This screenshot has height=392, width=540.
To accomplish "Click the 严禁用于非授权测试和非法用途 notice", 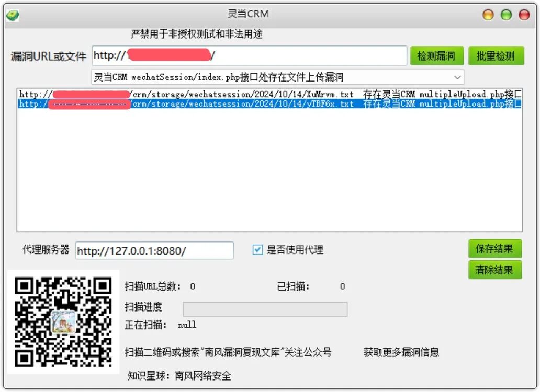I will tap(197, 34).
